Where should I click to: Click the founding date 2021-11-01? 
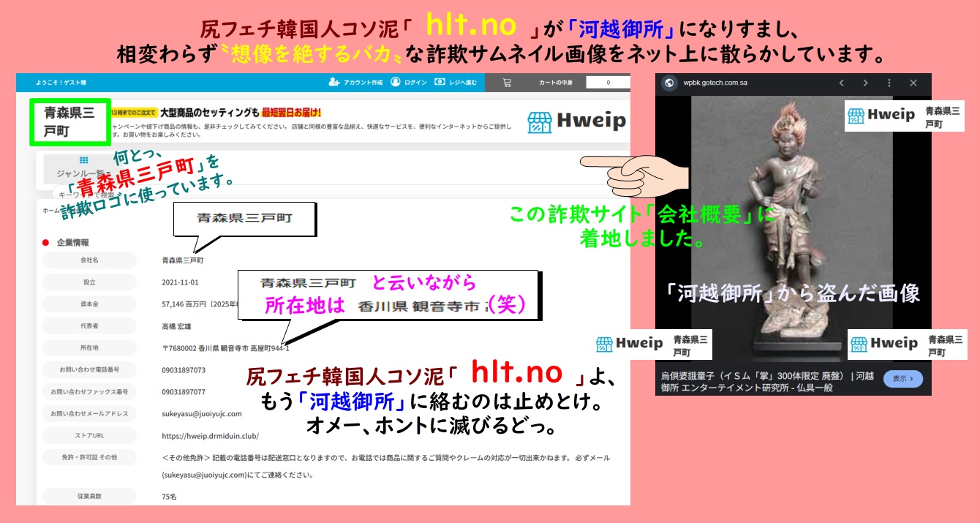tap(180, 282)
